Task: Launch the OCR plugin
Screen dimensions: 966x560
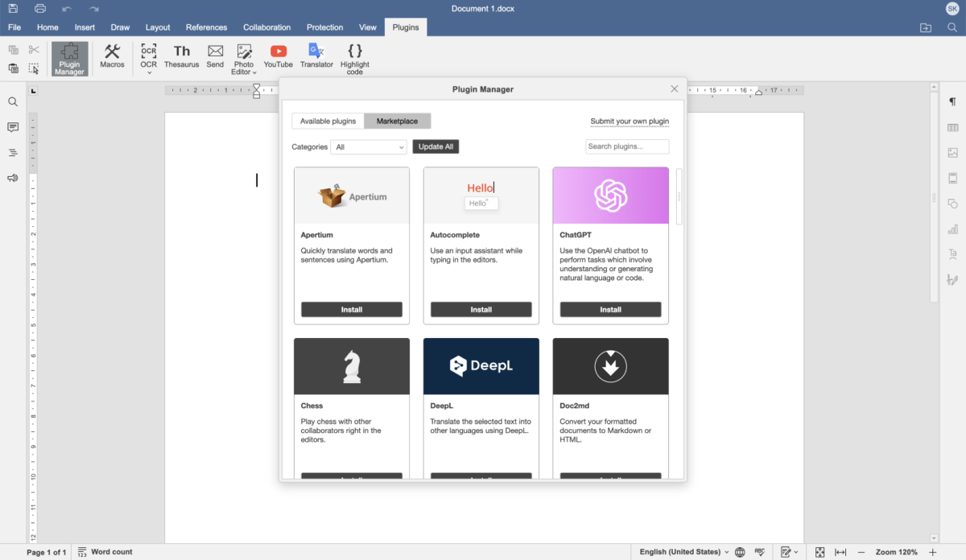Action: click(x=149, y=54)
